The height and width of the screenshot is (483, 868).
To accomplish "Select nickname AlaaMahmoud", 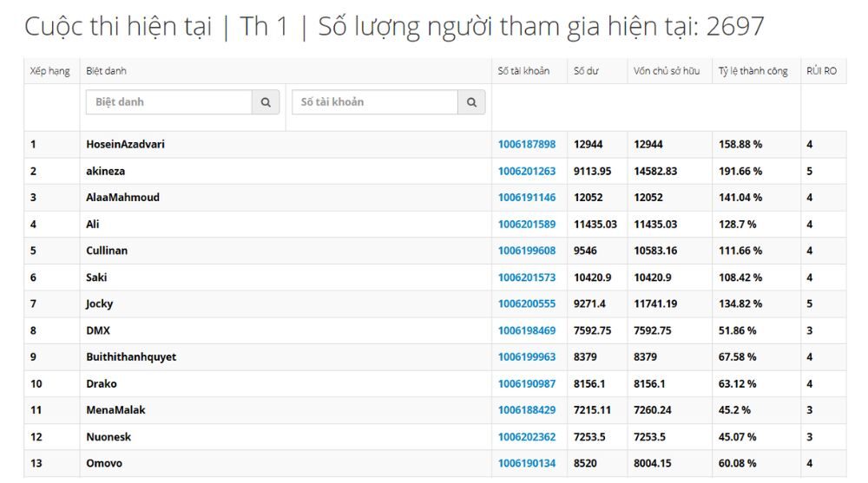I will click(x=122, y=198).
